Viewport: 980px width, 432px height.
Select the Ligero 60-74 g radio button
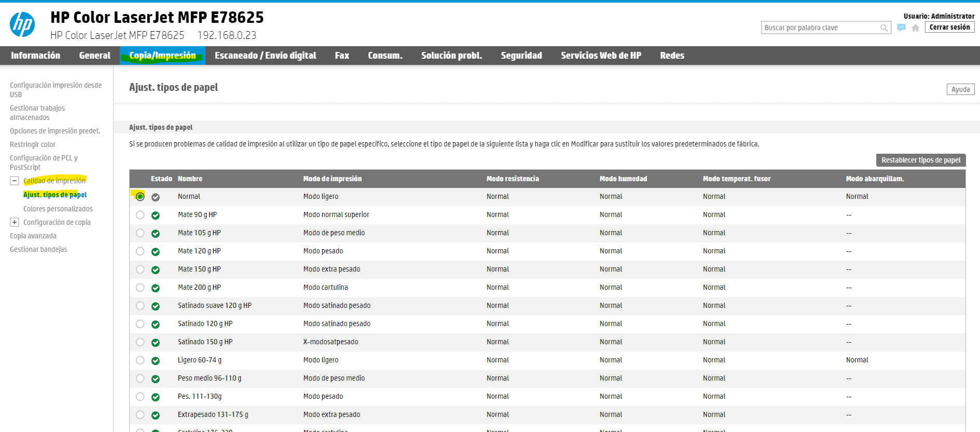tap(140, 360)
